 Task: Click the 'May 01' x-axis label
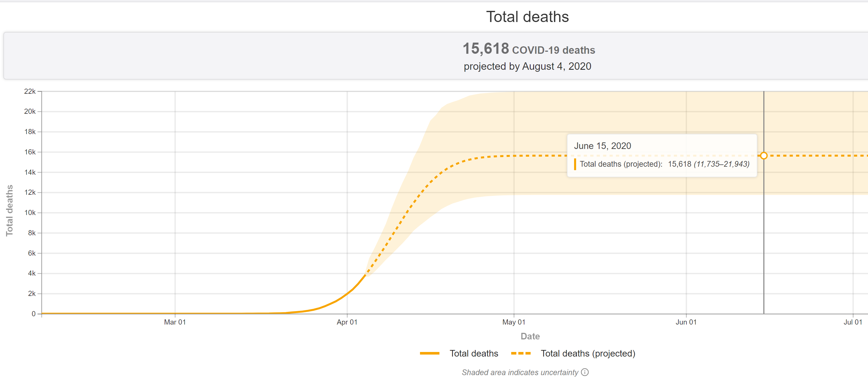(513, 322)
